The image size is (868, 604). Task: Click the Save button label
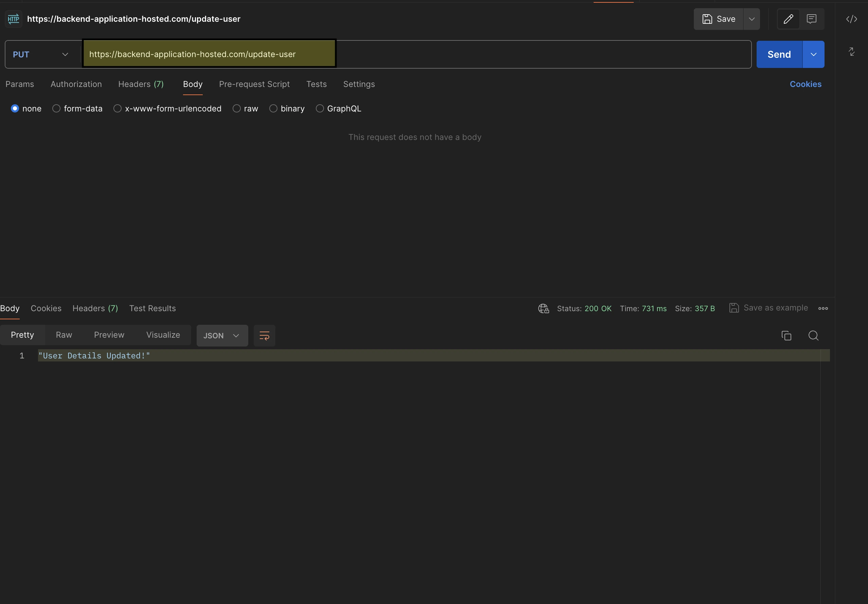[x=726, y=19]
